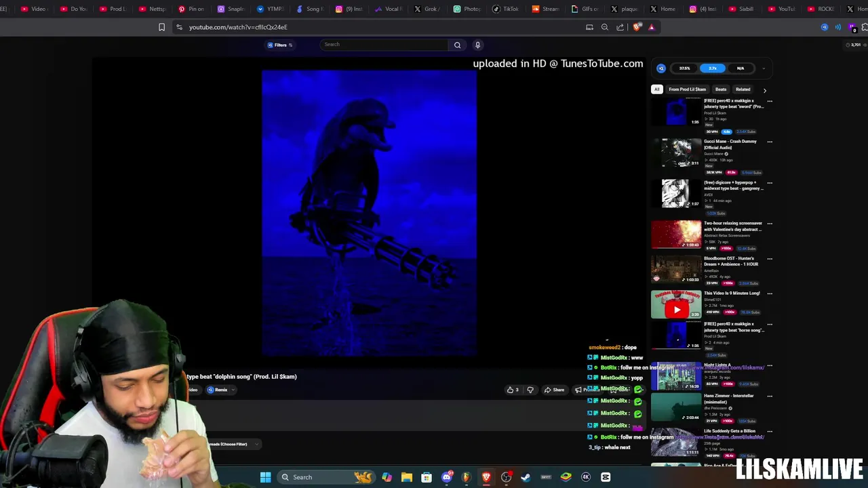
Task: Click the dislike thumbs-down button
Action: pos(530,390)
